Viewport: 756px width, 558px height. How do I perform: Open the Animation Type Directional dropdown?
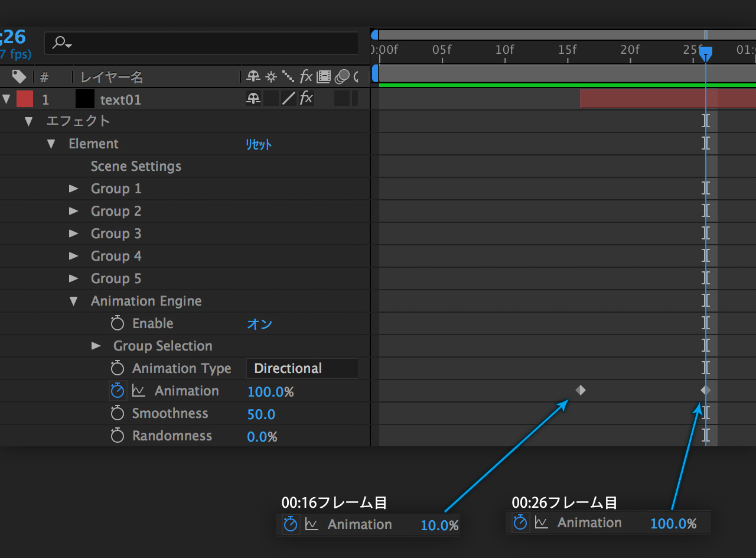coord(302,368)
